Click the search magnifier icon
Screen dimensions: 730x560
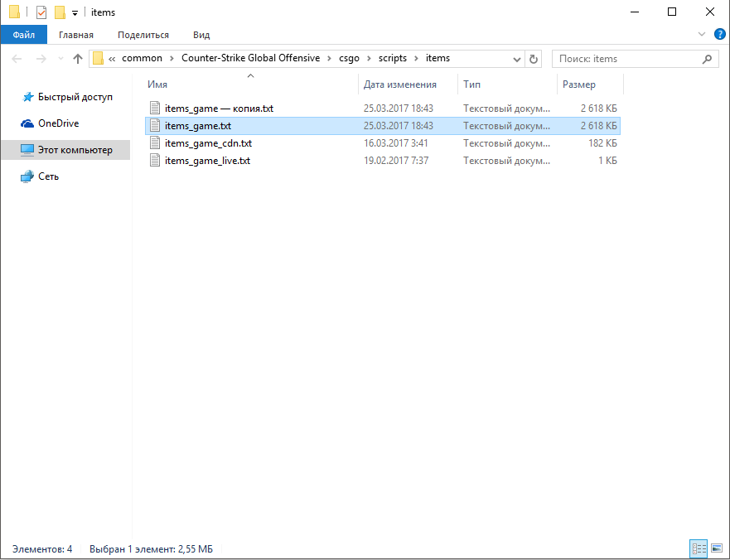(x=707, y=59)
